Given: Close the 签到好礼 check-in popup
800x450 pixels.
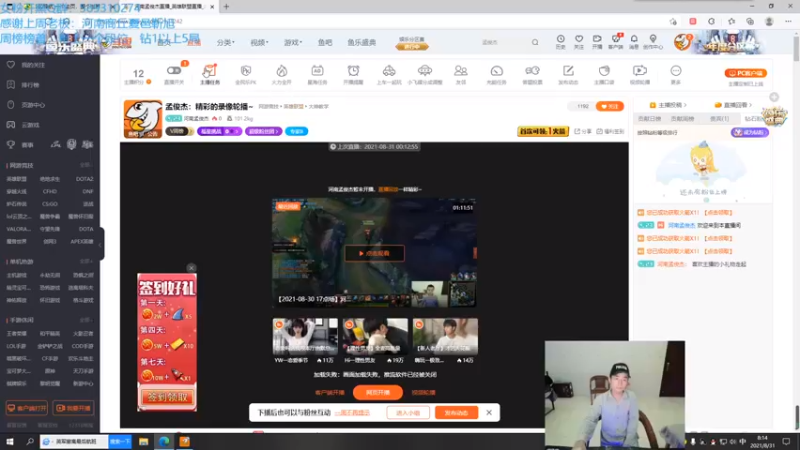Looking at the screenshot, I should pos(191,268).
